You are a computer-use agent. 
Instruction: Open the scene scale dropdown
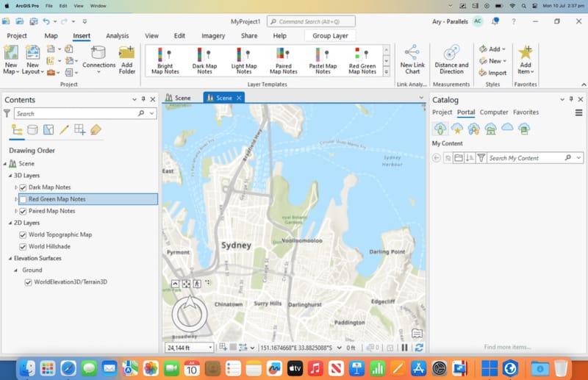[210, 348]
